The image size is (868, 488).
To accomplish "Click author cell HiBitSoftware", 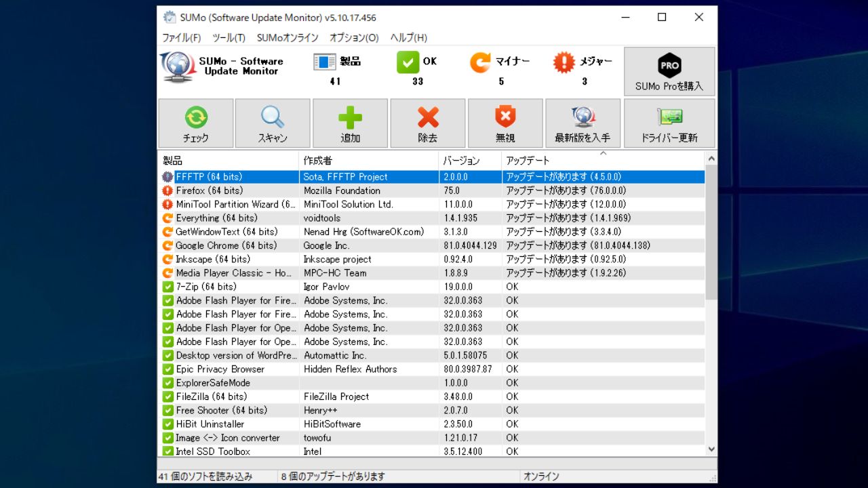I will (332, 424).
